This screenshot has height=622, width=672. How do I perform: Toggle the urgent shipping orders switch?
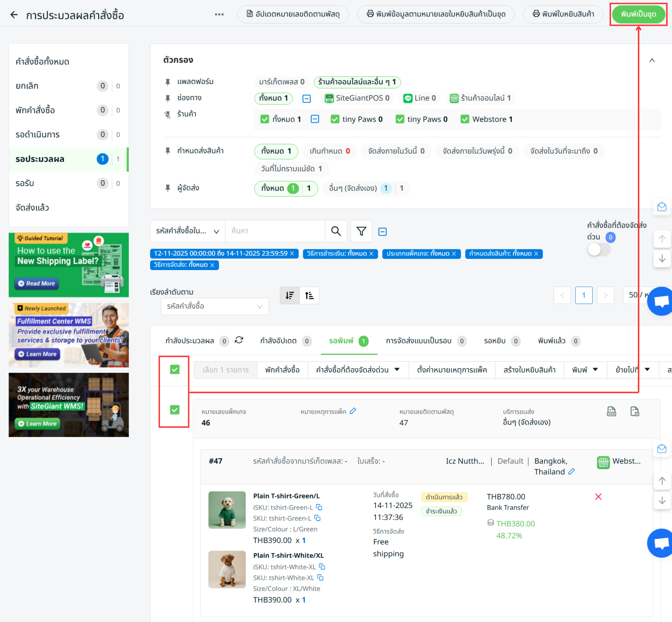(x=598, y=250)
